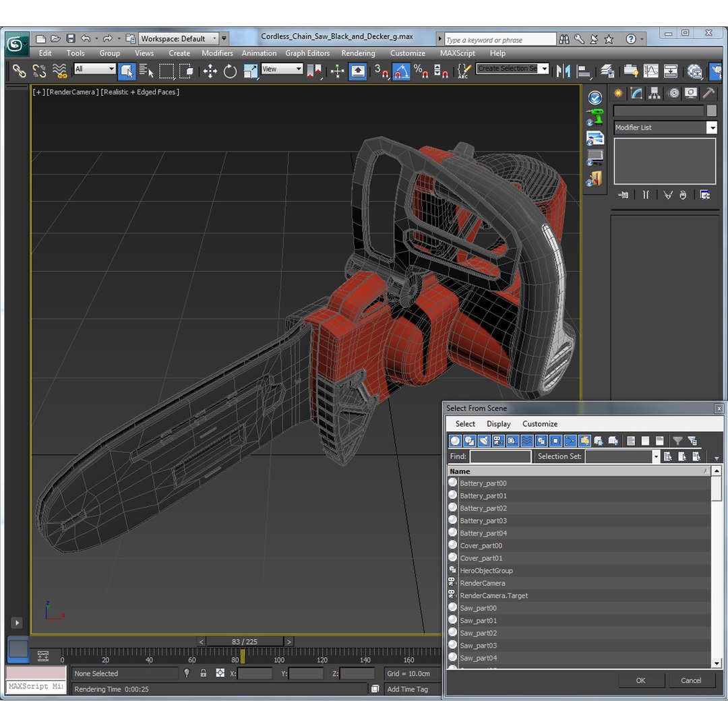This screenshot has height=728, width=728.
Task: Toggle Angle Snap on the toolbar
Action: (x=402, y=71)
